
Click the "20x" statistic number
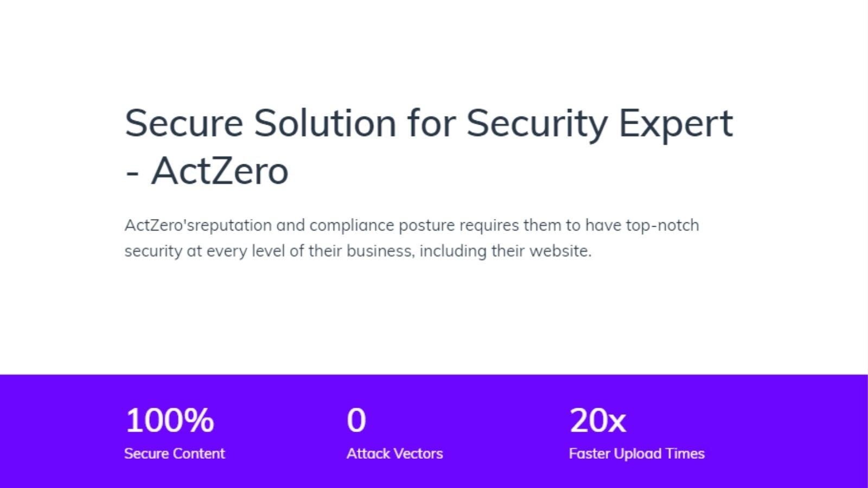click(598, 420)
